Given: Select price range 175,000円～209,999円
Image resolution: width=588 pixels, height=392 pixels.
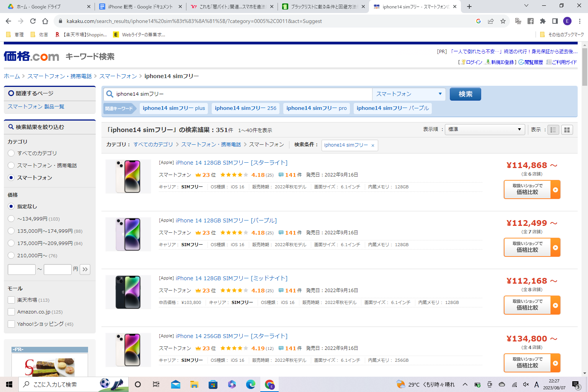Looking at the screenshot, I should 11,243.
